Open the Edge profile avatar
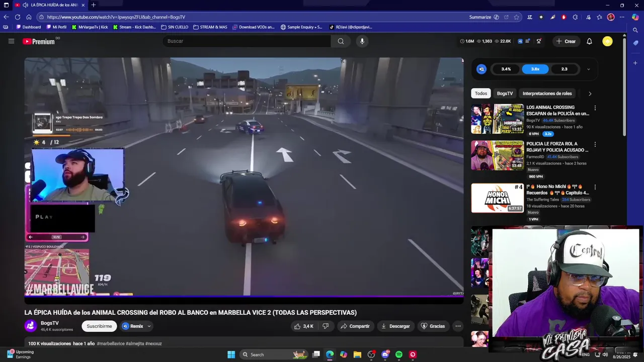This screenshot has width=644, height=362. 611,17
